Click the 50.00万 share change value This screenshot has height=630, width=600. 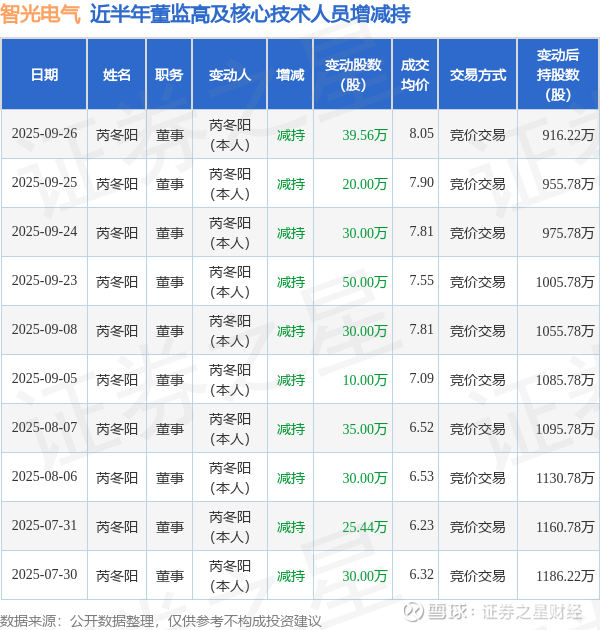point(365,282)
